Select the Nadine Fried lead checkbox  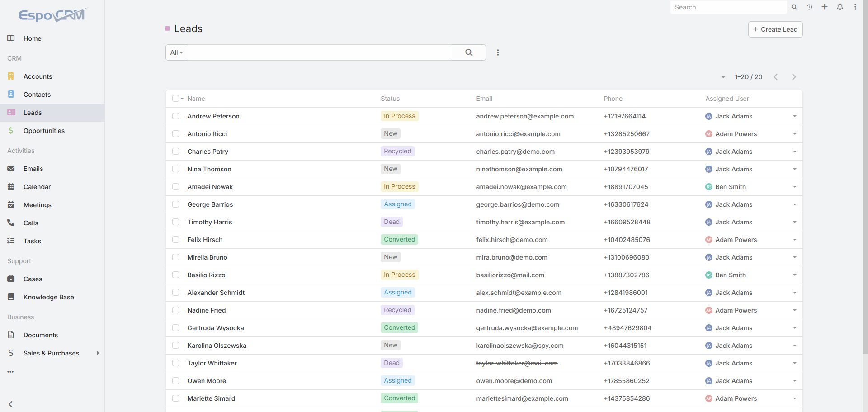175,310
